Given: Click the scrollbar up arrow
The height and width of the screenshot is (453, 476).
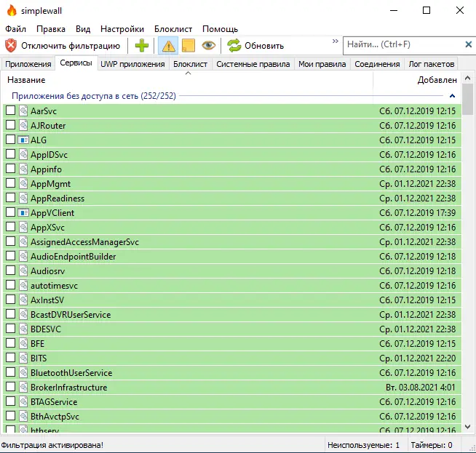Looking at the screenshot, I should coord(467,79).
